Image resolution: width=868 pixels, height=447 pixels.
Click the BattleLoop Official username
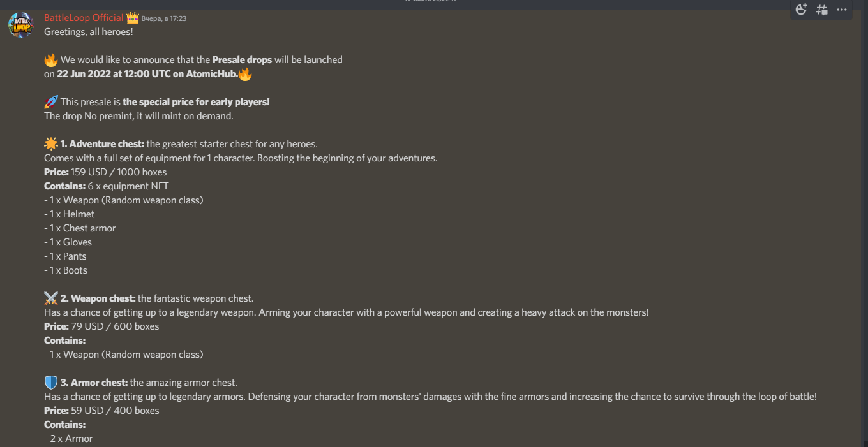tap(84, 18)
